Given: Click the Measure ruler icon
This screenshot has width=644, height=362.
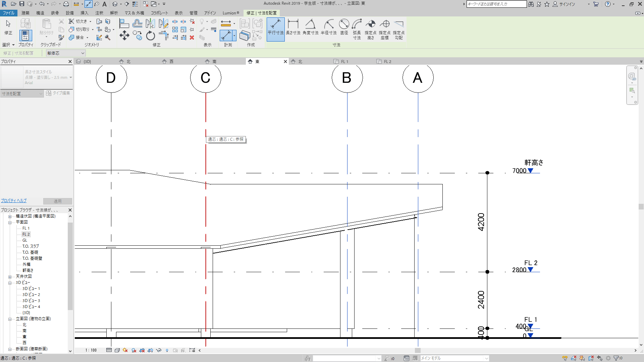Looking at the screenshot, I should 226,23.
